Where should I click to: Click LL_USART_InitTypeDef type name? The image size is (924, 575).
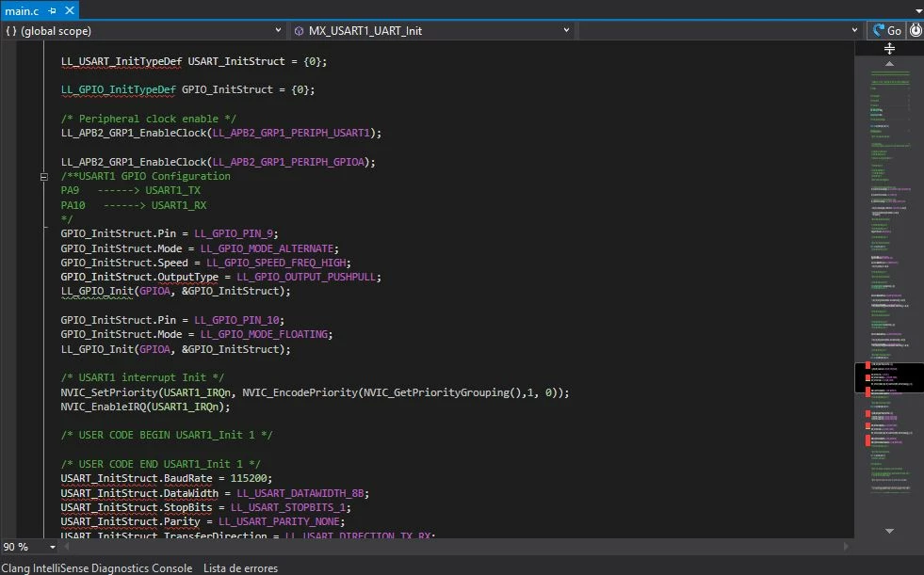click(x=122, y=61)
